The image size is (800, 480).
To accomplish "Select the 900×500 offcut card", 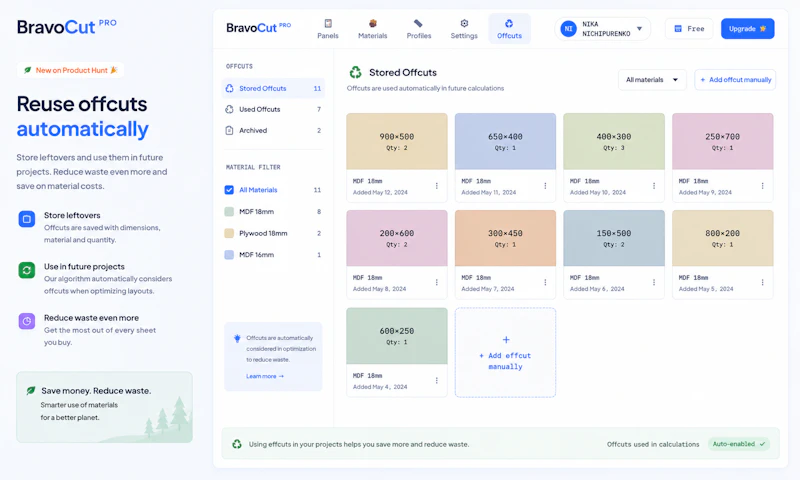I will 397,158.
